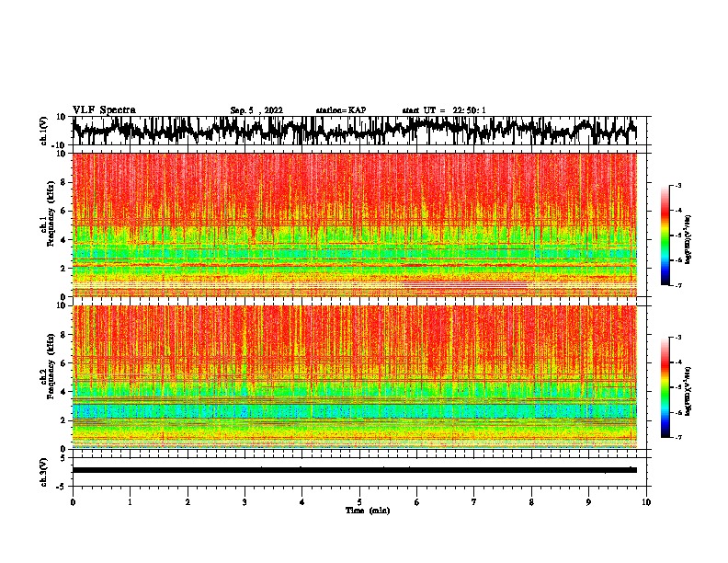The image size is (728, 563).
Task: Click the ch.1 colorbar "log(PSD)" label
Action: (688, 240)
